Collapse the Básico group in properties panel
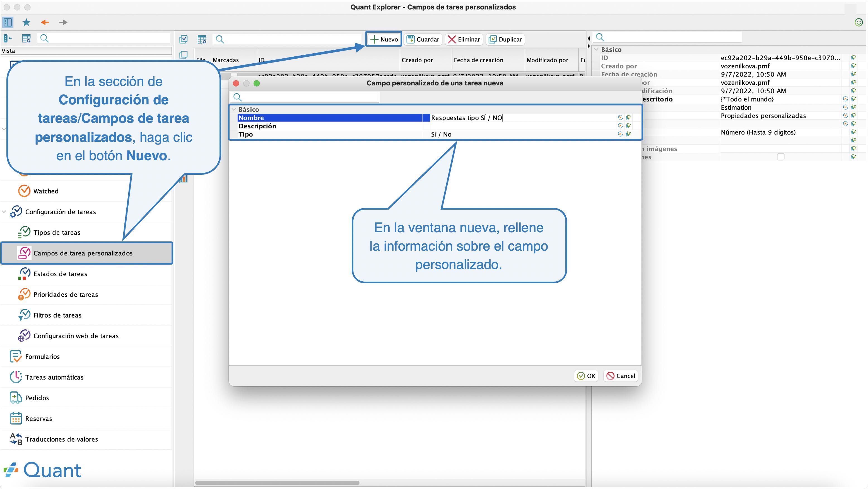 tap(596, 49)
